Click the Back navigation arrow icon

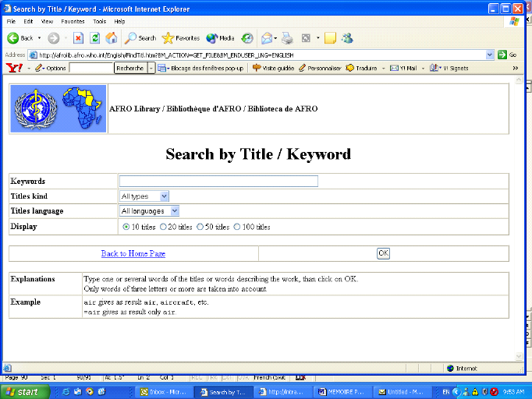(13, 38)
